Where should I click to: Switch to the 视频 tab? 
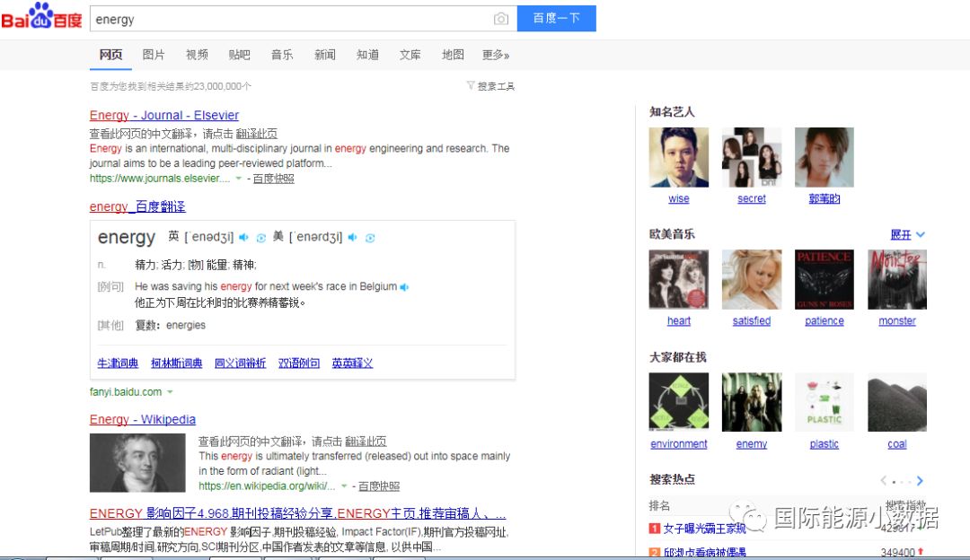197,55
